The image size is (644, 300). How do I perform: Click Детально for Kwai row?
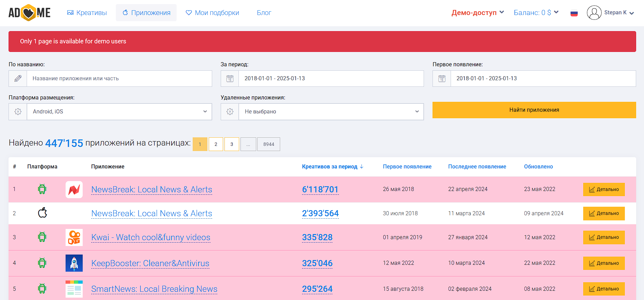coord(604,237)
